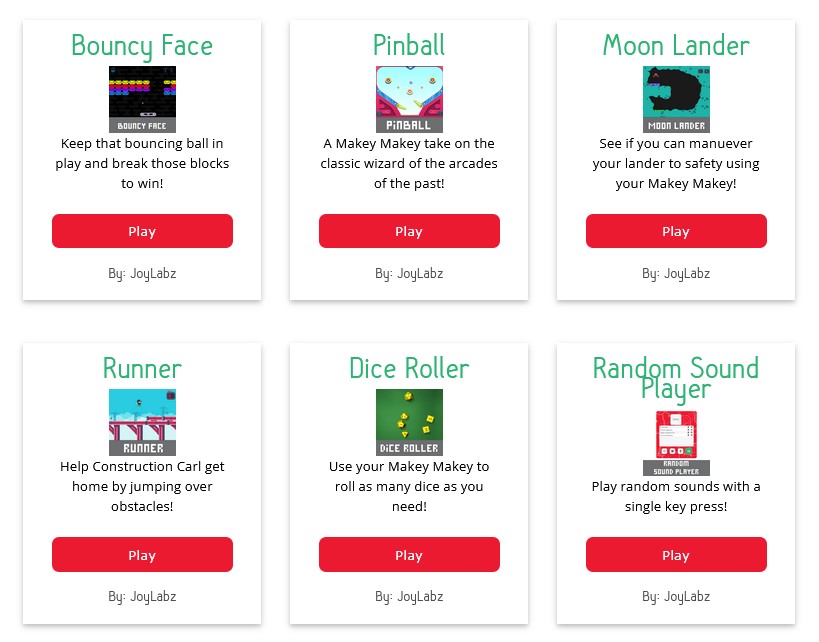Play the Dice Roller app
Viewport: 819px width, 642px height.
(409, 555)
